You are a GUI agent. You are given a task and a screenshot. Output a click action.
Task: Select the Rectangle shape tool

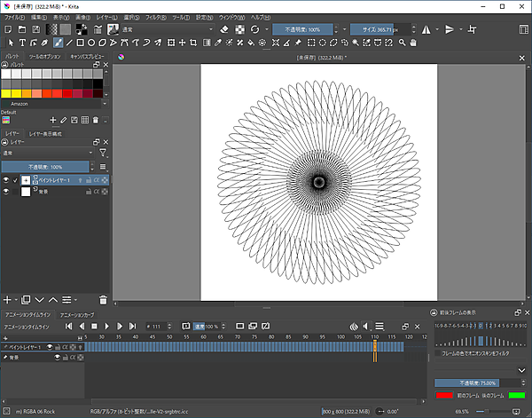pyautogui.click(x=80, y=42)
